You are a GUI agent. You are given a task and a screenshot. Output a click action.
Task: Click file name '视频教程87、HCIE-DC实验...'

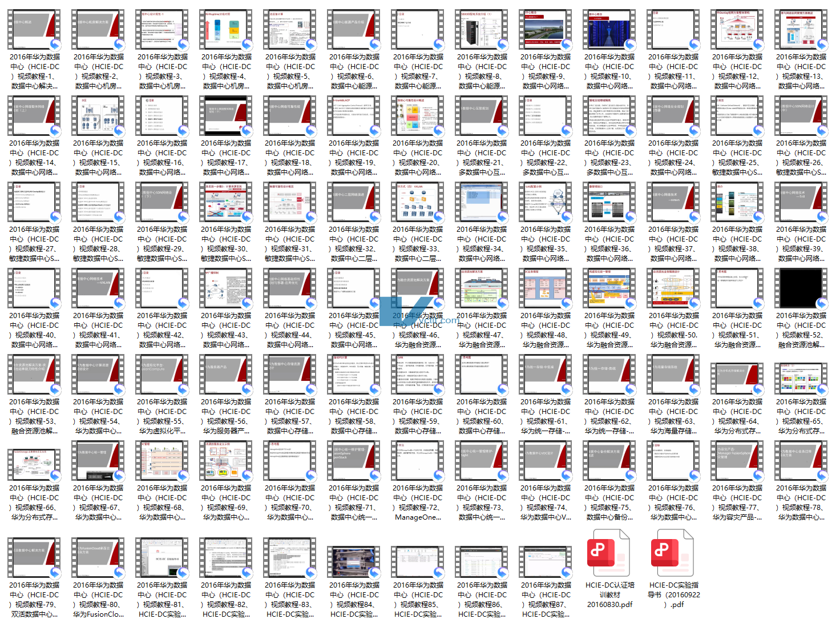[x=546, y=600]
